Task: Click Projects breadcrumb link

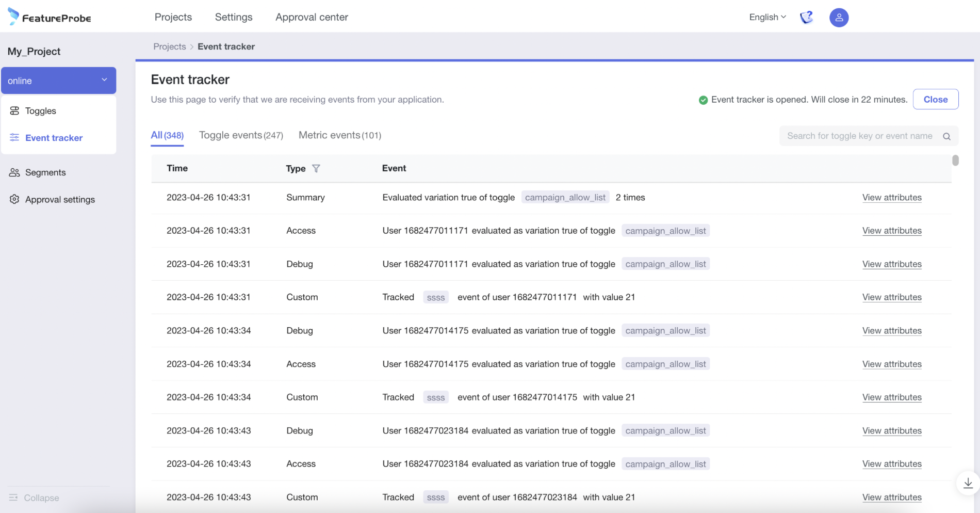Action: click(170, 46)
